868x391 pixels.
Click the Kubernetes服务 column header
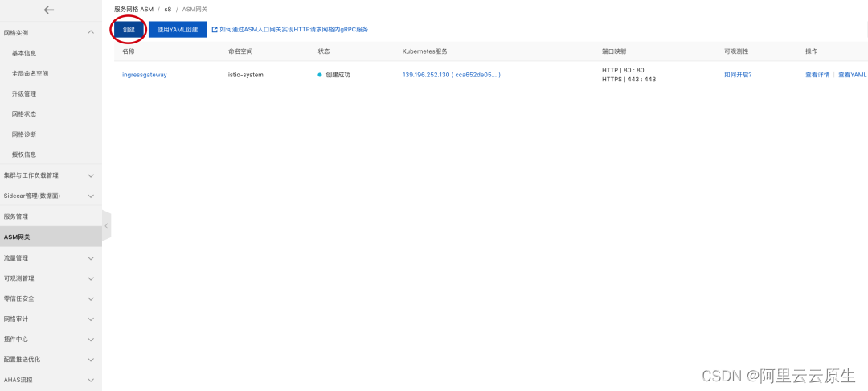(424, 51)
